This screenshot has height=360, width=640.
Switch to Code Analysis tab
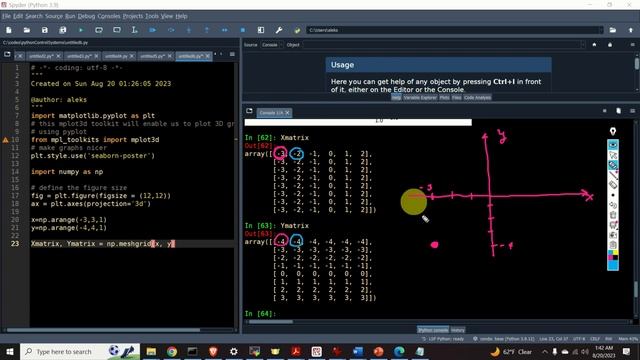478,98
